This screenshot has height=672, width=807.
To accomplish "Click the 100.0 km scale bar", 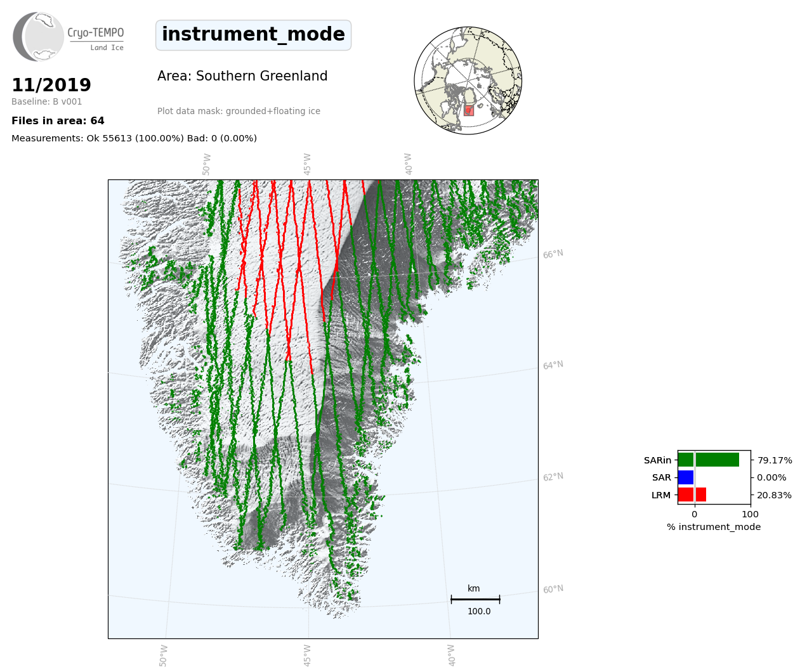I will coord(475,599).
